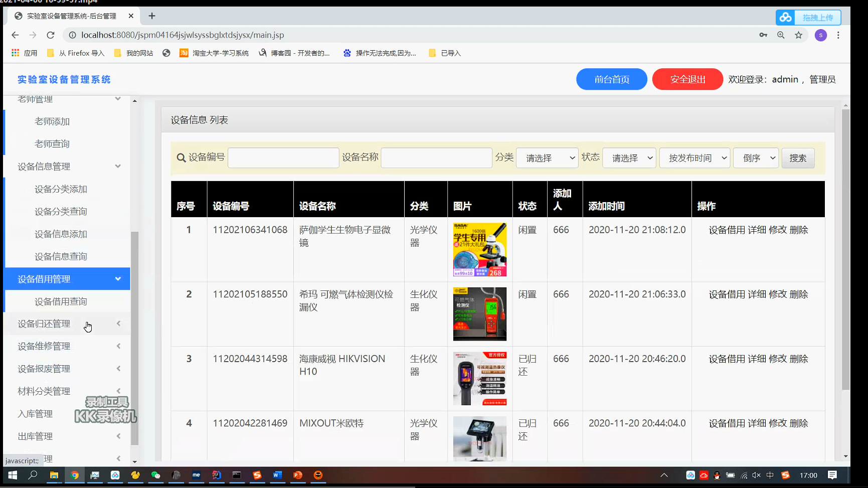Open the 倒序 order dropdown
The width and height of the screenshot is (868, 488).
[756, 158]
